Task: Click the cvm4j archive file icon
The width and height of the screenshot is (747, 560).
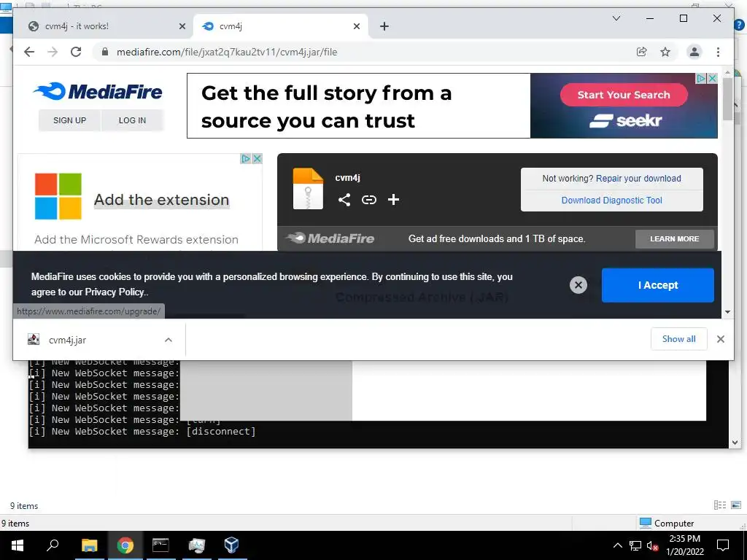Action: click(308, 189)
